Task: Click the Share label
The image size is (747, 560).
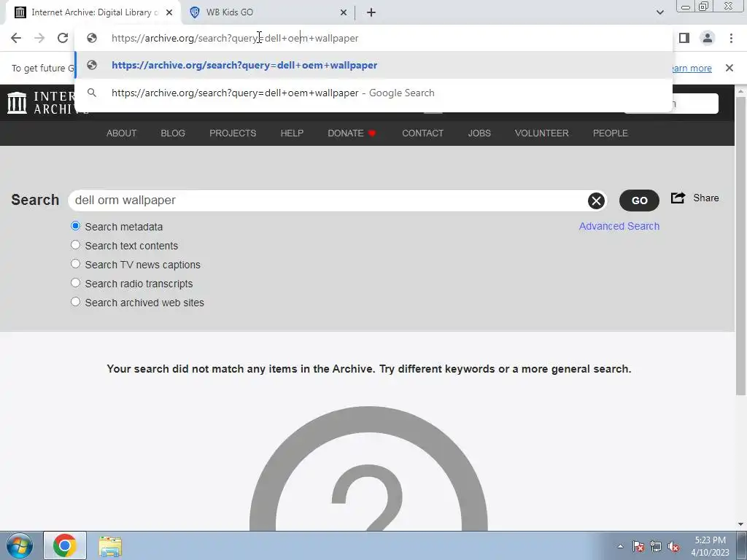Action: 706,198
